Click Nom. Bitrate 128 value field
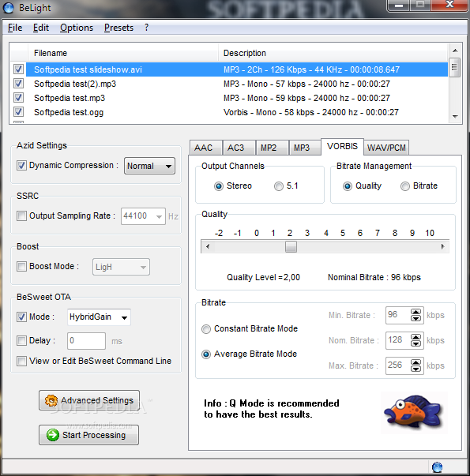470x476 pixels. [398, 340]
